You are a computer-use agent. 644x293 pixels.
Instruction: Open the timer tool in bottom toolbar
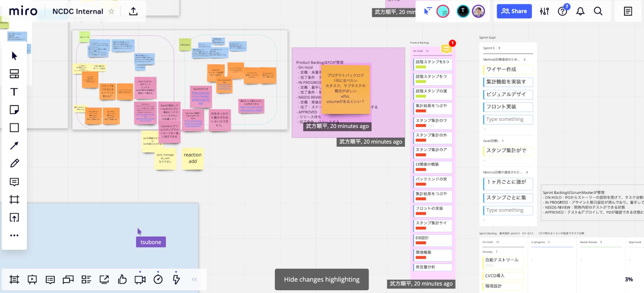pos(158,279)
